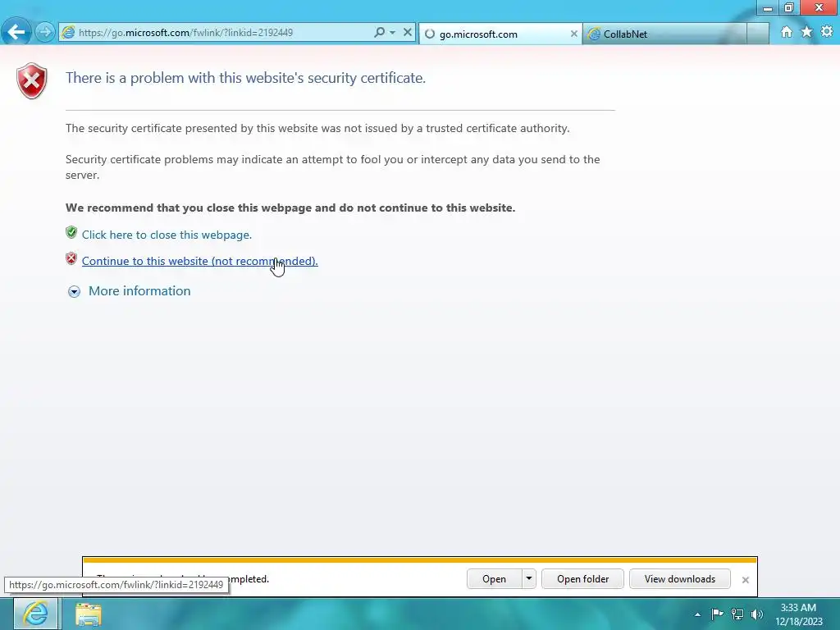The height and width of the screenshot is (630, 840).
Task: Click the volume speaker tray icon
Action: click(x=757, y=614)
